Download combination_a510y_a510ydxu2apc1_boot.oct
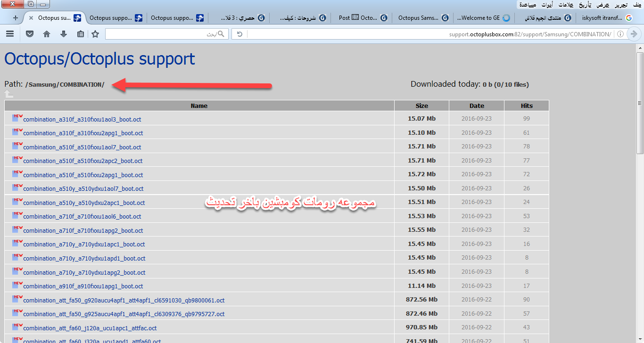 [84, 203]
